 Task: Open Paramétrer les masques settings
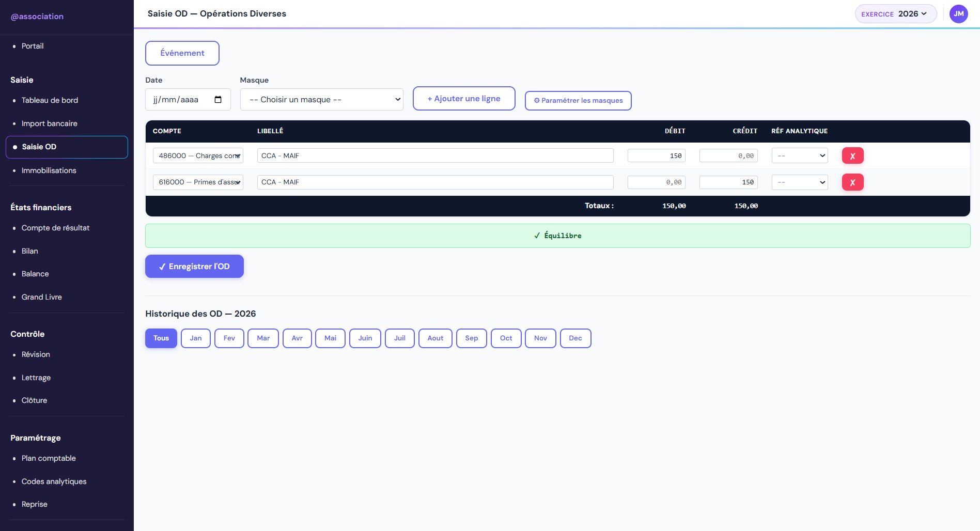[578, 101]
